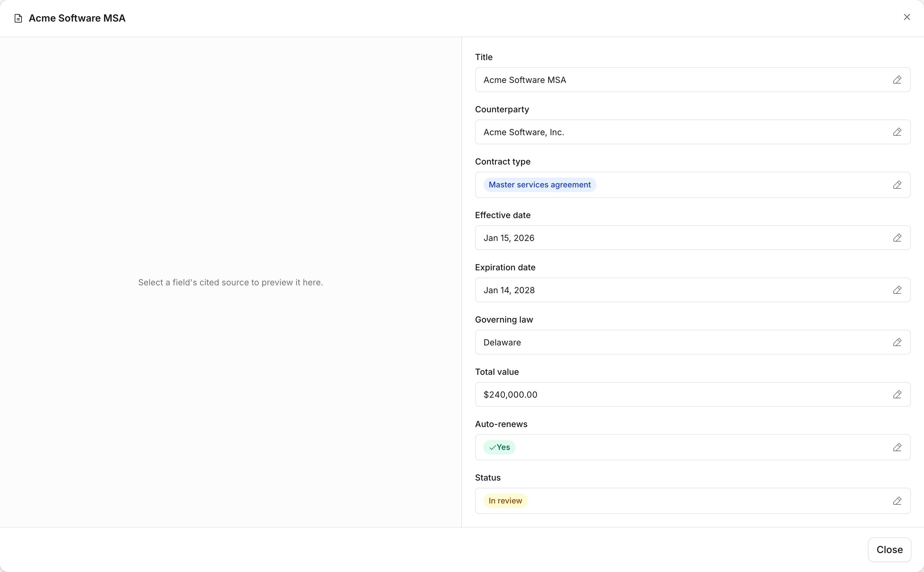Click the Effective date label
Image resolution: width=924 pixels, height=572 pixels.
click(502, 215)
